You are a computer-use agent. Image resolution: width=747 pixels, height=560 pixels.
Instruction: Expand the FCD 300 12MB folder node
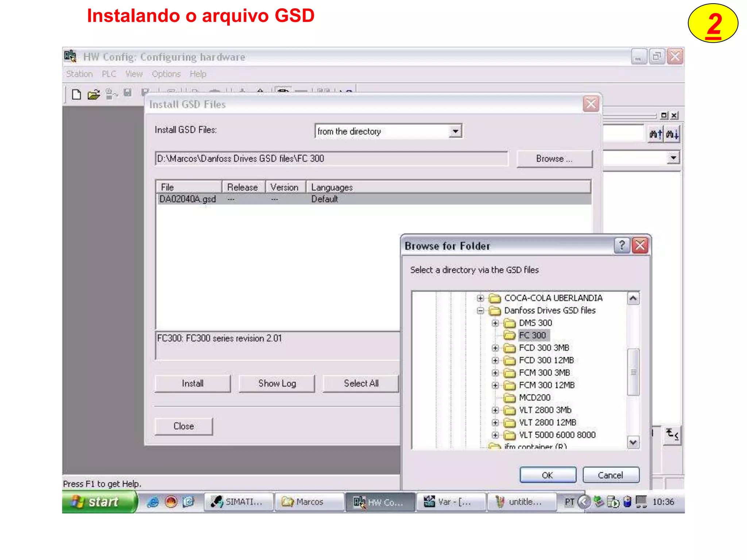pos(495,361)
